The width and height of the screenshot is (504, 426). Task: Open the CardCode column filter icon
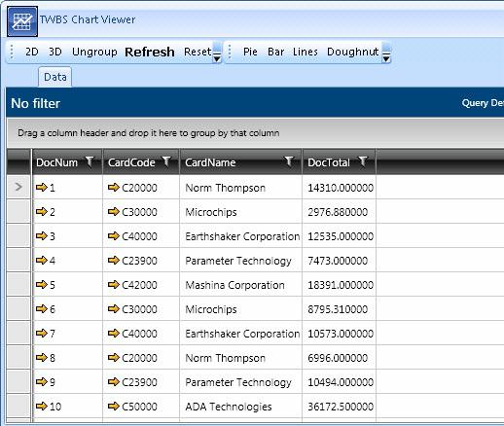[x=166, y=161]
